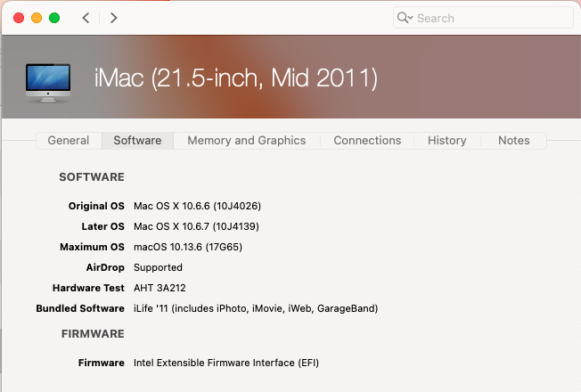The image size is (581, 392).
Task: Click the Bundled Software iLife '11 text
Action: coord(256,308)
